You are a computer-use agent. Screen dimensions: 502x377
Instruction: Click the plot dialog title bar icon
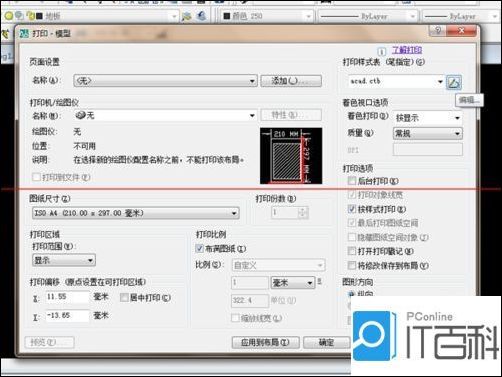(24, 33)
